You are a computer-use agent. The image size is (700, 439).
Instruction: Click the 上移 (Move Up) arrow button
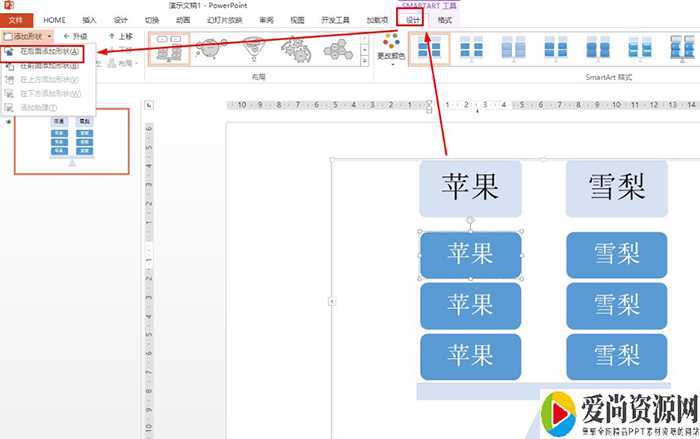pos(120,36)
